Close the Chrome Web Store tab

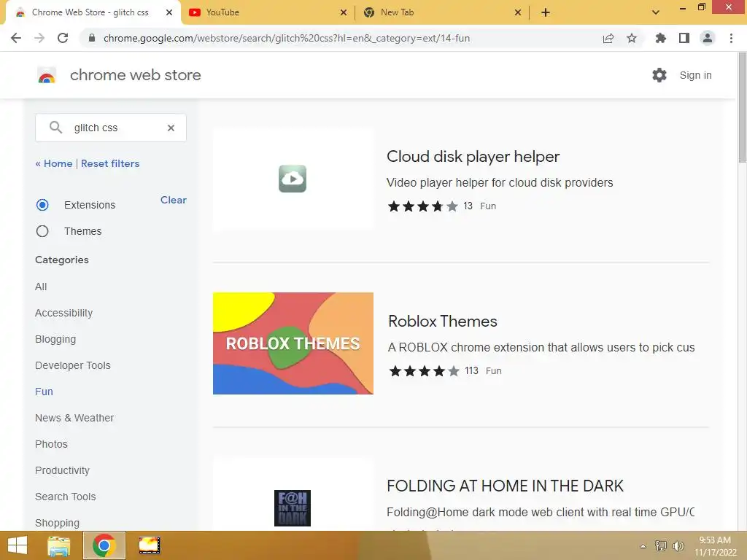169,12
